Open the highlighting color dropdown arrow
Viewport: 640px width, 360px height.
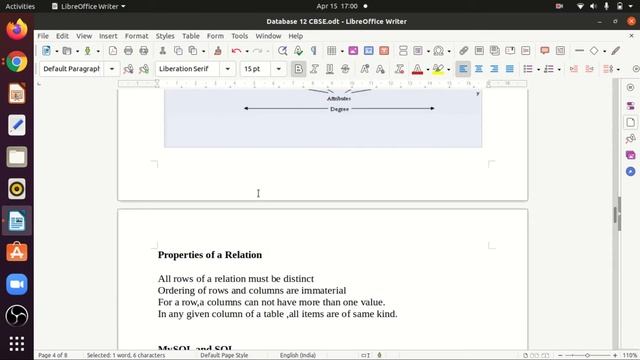tap(448, 69)
